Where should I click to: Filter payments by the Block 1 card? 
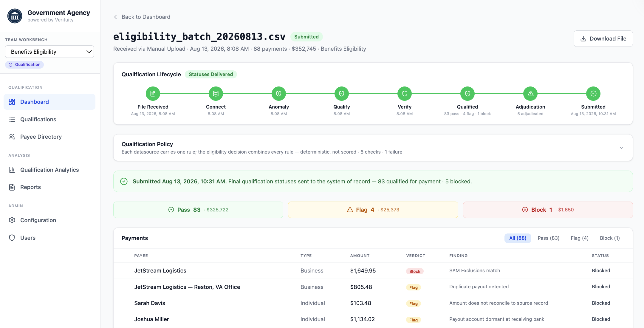548,210
